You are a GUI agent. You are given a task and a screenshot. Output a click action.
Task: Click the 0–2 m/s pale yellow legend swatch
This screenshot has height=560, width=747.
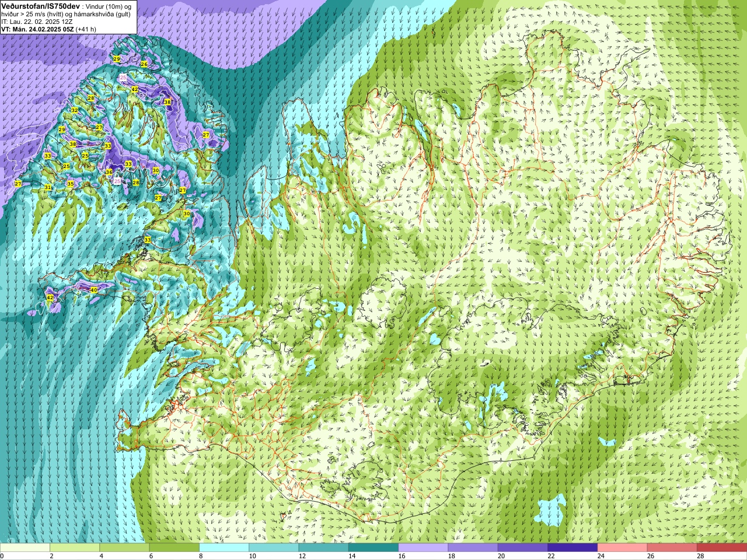[x=25, y=548]
